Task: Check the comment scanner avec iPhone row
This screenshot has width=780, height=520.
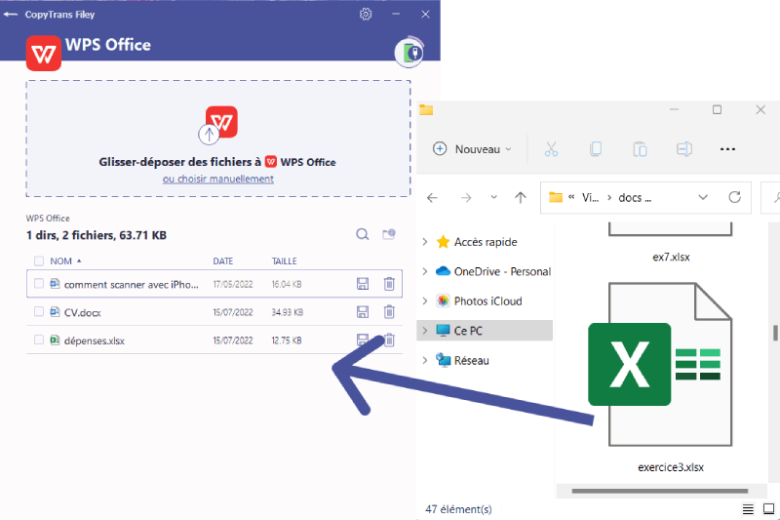Action: point(39,284)
